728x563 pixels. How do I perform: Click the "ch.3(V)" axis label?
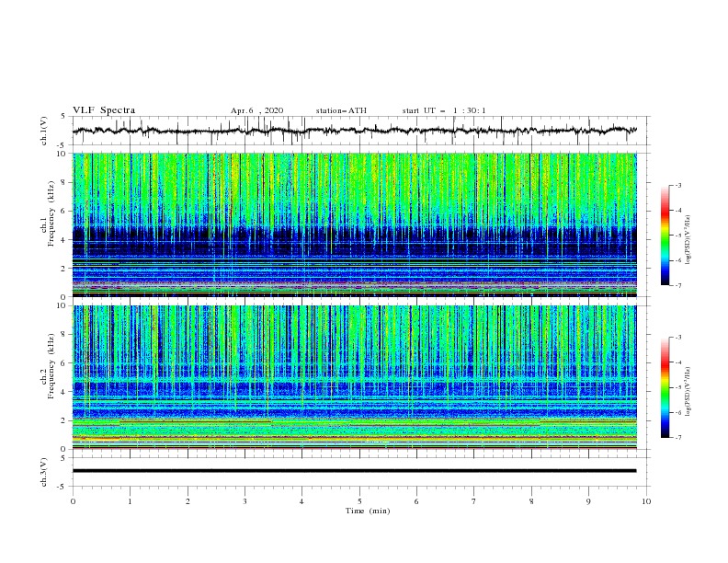[x=44, y=472]
